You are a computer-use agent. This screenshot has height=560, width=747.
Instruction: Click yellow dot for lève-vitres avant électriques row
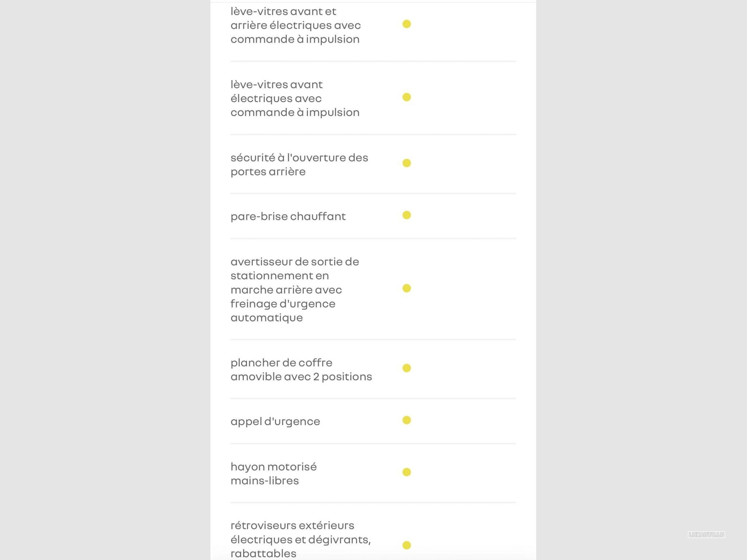[406, 97]
